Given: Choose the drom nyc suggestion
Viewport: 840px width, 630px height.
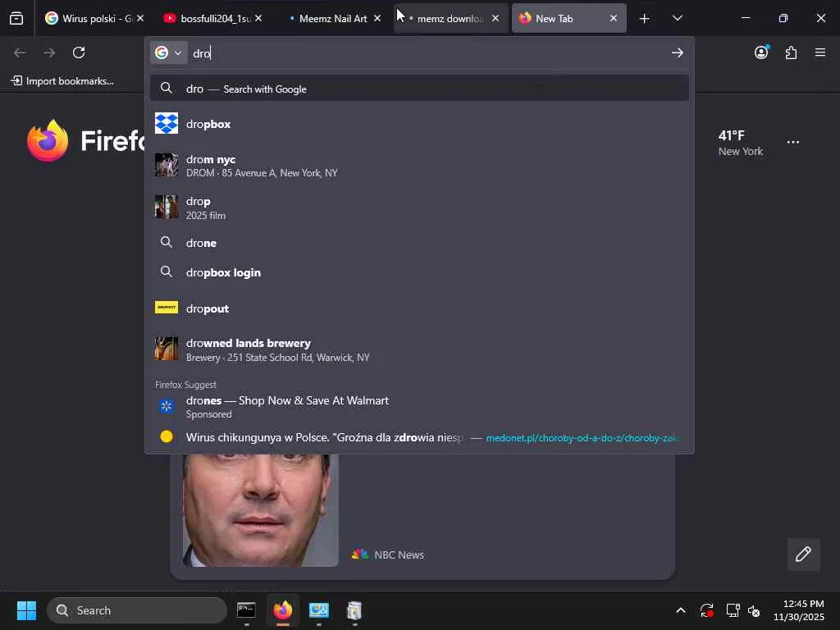Looking at the screenshot, I should click(419, 166).
